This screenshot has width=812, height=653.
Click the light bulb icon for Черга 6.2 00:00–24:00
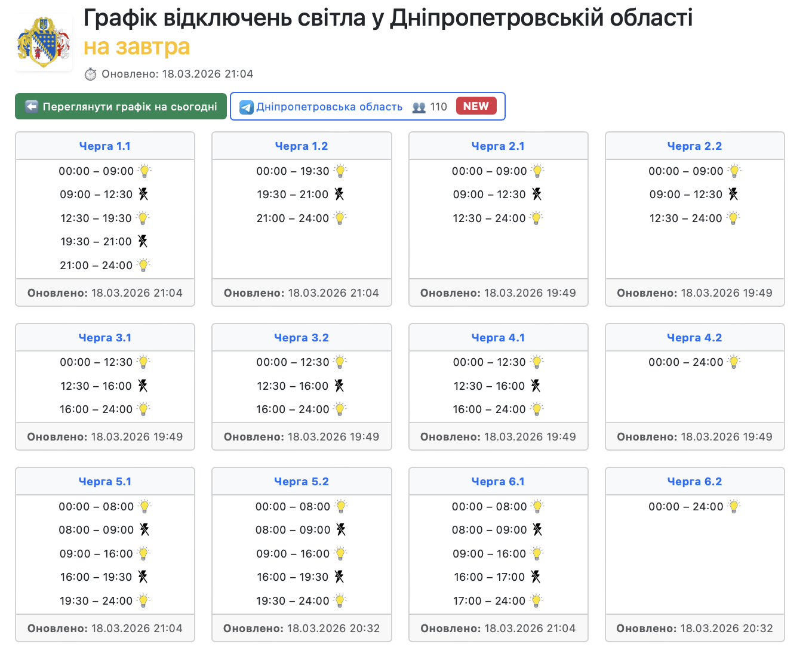(x=734, y=506)
